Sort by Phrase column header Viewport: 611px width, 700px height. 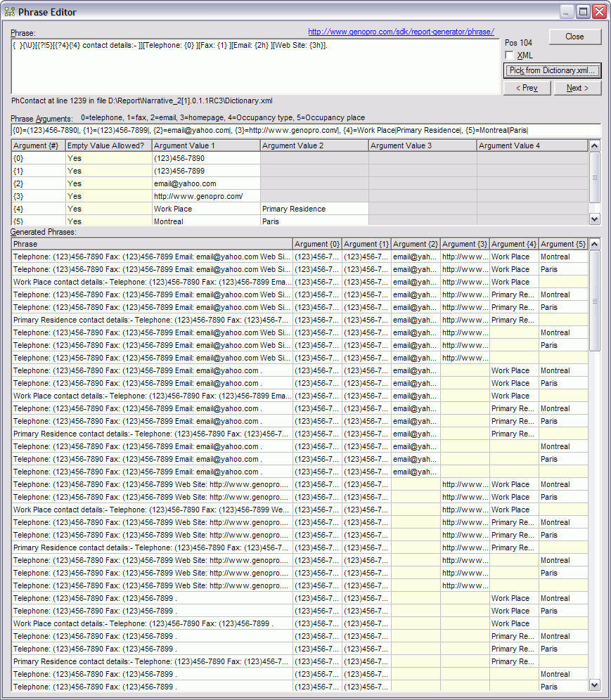pyautogui.click(x=152, y=244)
